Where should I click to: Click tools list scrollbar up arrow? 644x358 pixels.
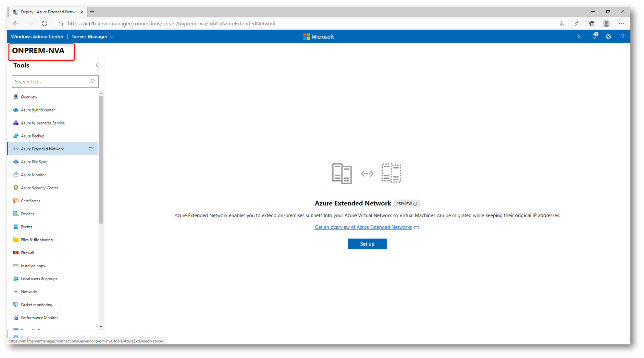pyautogui.click(x=101, y=93)
